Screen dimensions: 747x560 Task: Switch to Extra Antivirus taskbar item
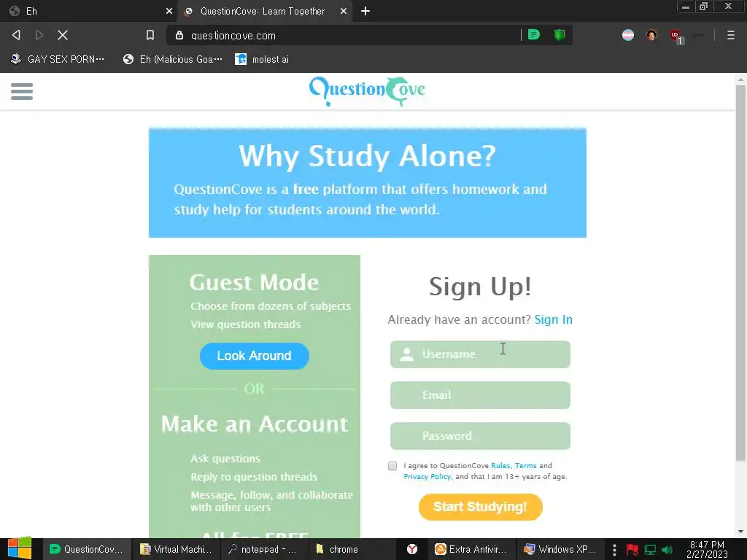click(x=472, y=549)
